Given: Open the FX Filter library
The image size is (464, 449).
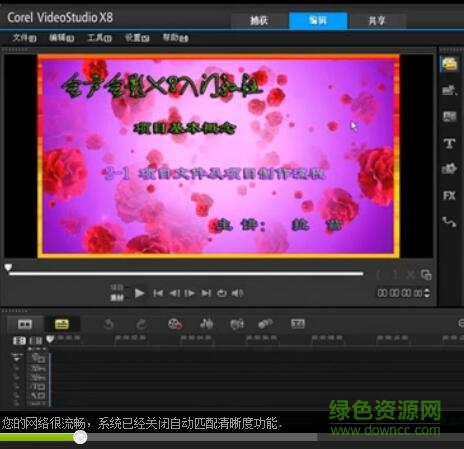Looking at the screenshot, I should click(449, 195).
